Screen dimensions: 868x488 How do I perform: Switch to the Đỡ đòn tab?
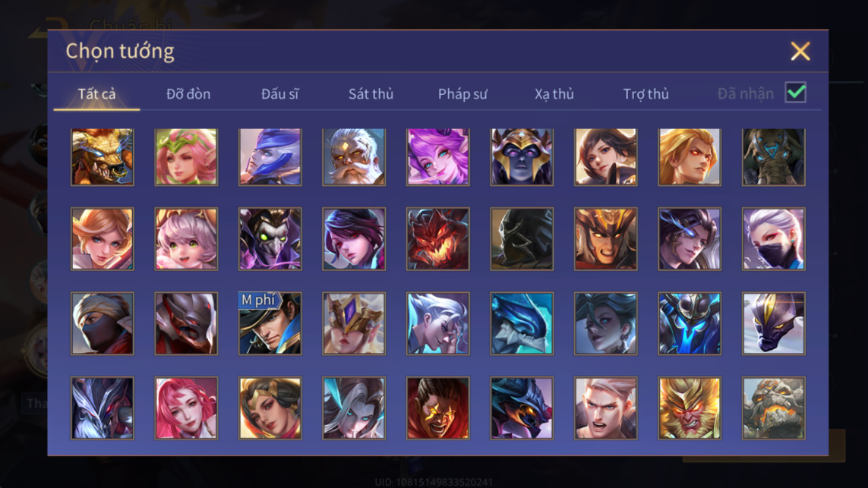(188, 94)
